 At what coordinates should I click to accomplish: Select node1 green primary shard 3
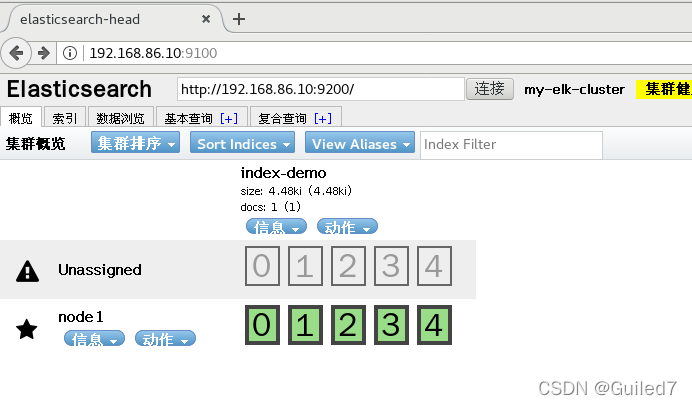click(x=391, y=325)
